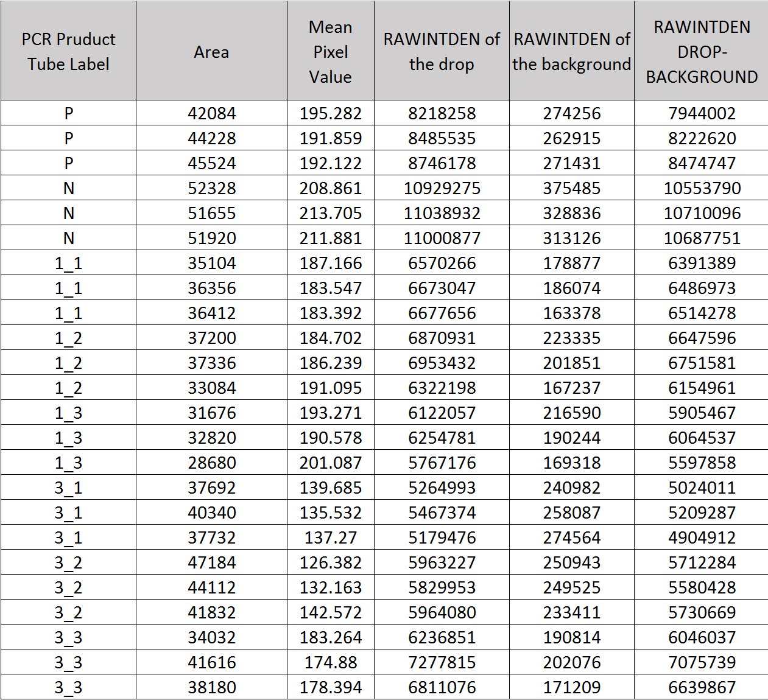Image resolution: width=768 pixels, height=700 pixels.
Task: Click the mean pixel value 137.27 cell
Action: click(x=330, y=537)
